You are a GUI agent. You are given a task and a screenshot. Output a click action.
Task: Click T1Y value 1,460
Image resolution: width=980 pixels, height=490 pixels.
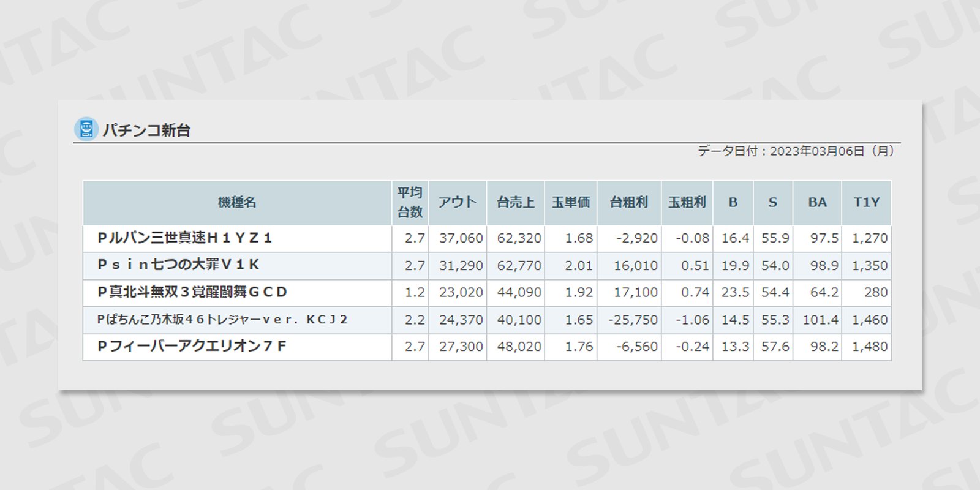[x=870, y=320]
